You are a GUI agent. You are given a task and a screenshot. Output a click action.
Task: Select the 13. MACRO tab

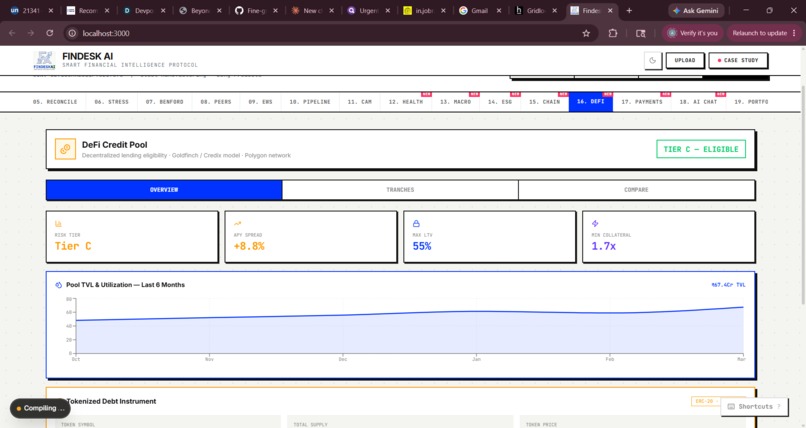coord(455,102)
